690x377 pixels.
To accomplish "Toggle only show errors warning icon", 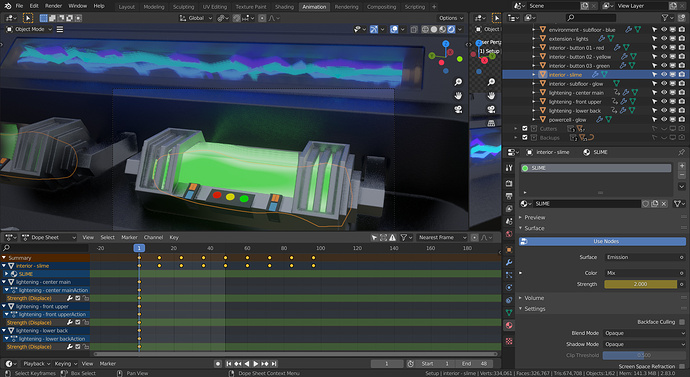I will pos(393,238).
